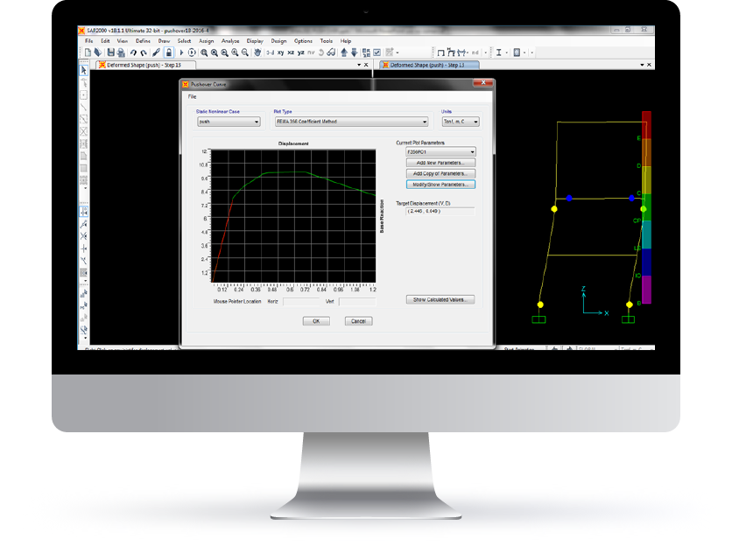The height and width of the screenshot is (560, 732).
Task: Open the File menu in main window
Action: tap(88, 41)
